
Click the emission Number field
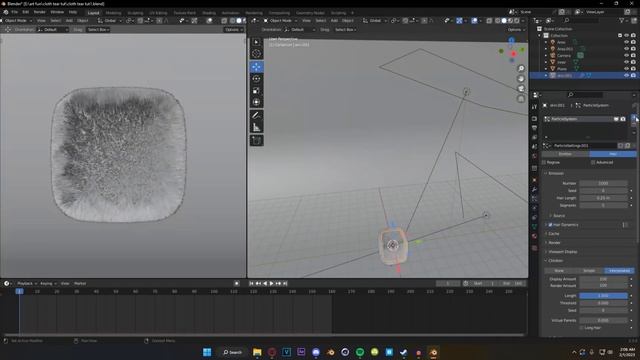(603, 183)
